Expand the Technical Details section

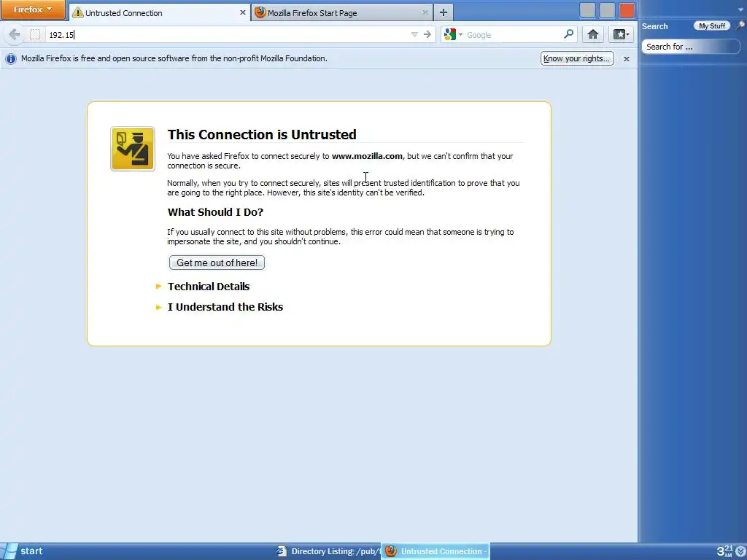pos(208,286)
